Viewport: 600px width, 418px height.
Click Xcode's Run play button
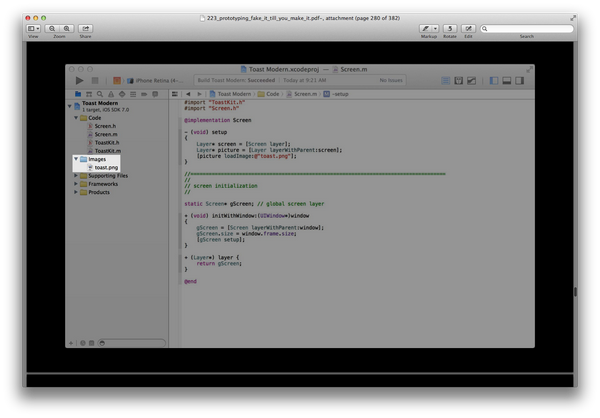click(x=80, y=80)
